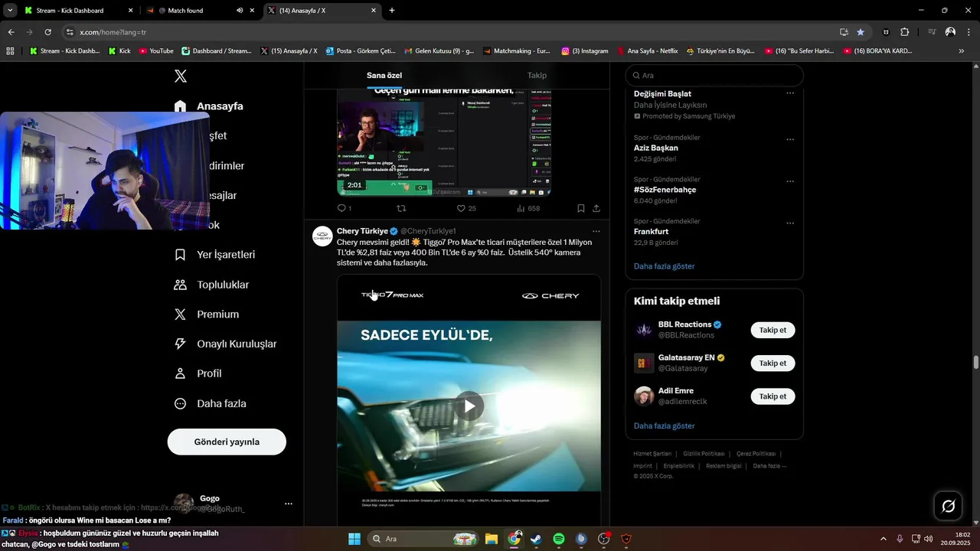Open options for Frankfurt trend
Screen dimensions: 980x551
click(790, 223)
